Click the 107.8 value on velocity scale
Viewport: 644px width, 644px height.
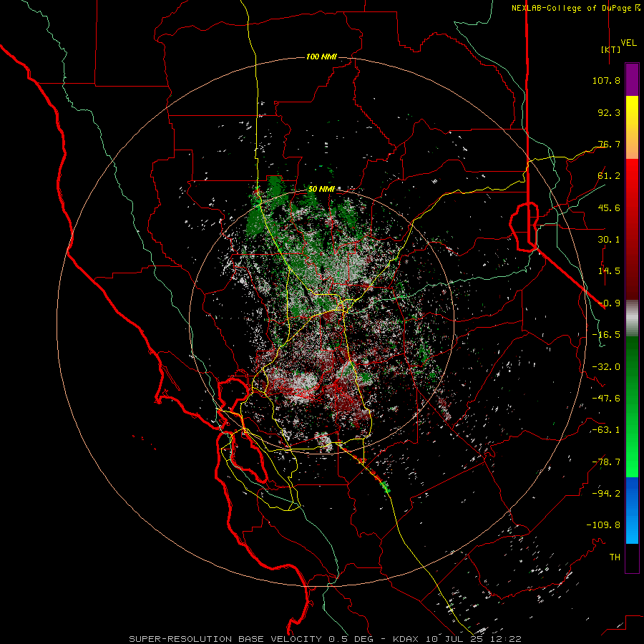(x=606, y=80)
